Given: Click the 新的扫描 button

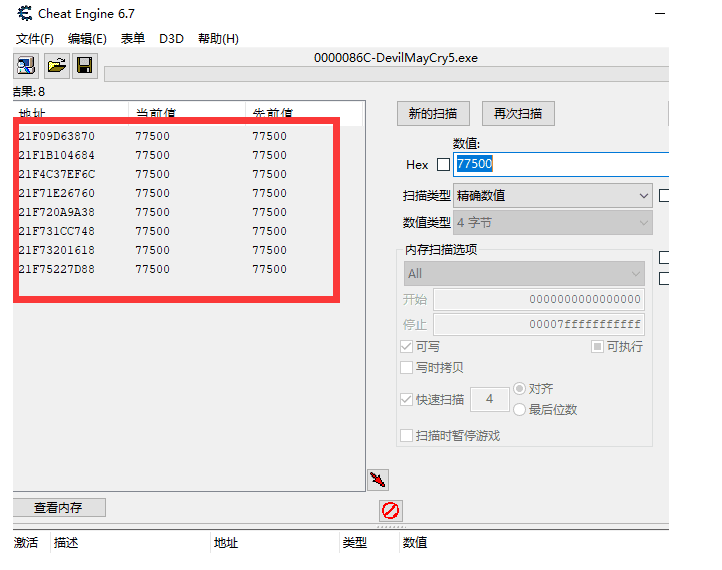Looking at the screenshot, I should click(x=433, y=113).
